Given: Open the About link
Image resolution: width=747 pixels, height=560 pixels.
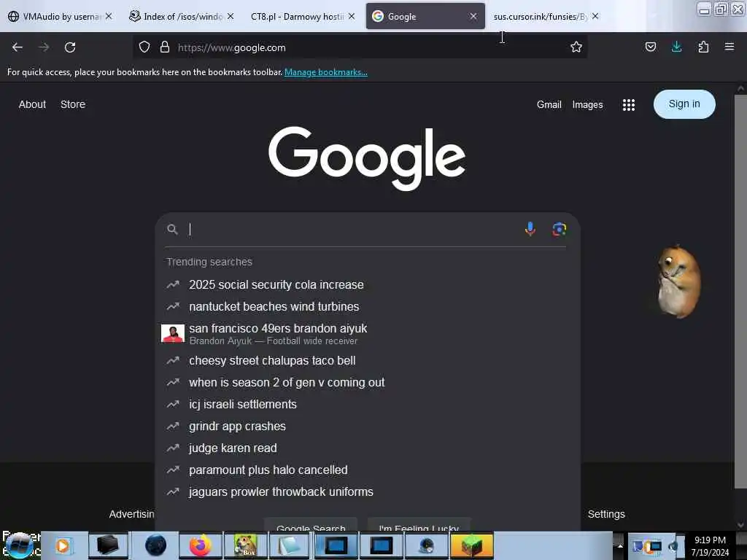Looking at the screenshot, I should [x=32, y=104].
